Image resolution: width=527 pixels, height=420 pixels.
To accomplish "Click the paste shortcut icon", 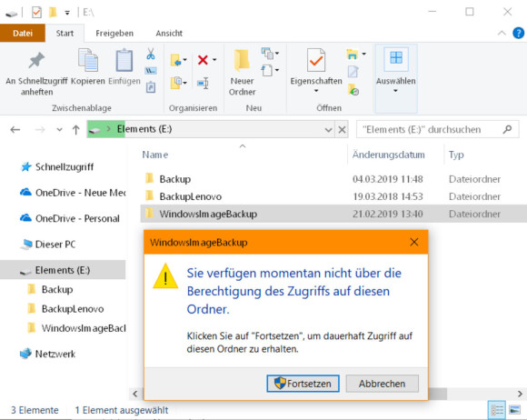I will 151,87.
